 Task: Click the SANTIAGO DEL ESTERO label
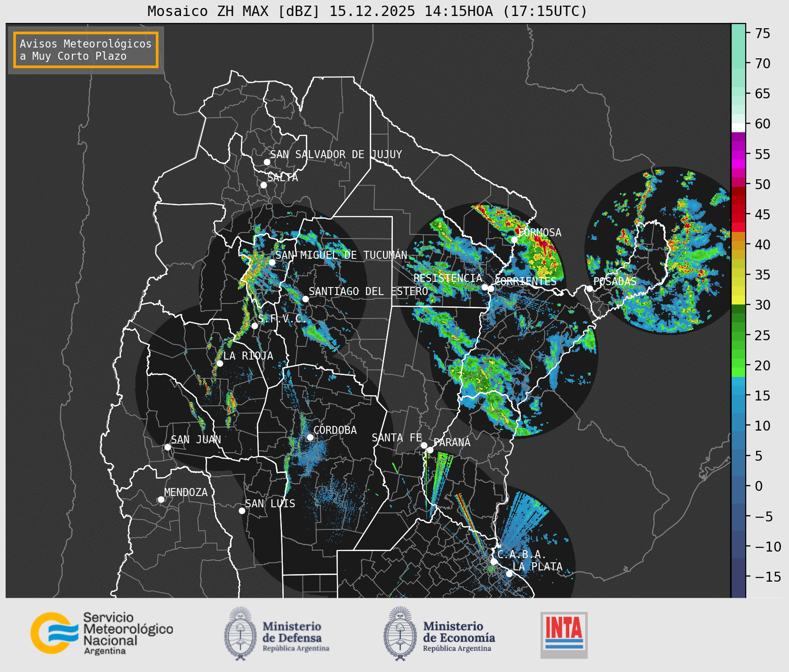pyautogui.click(x=368, y=291)
